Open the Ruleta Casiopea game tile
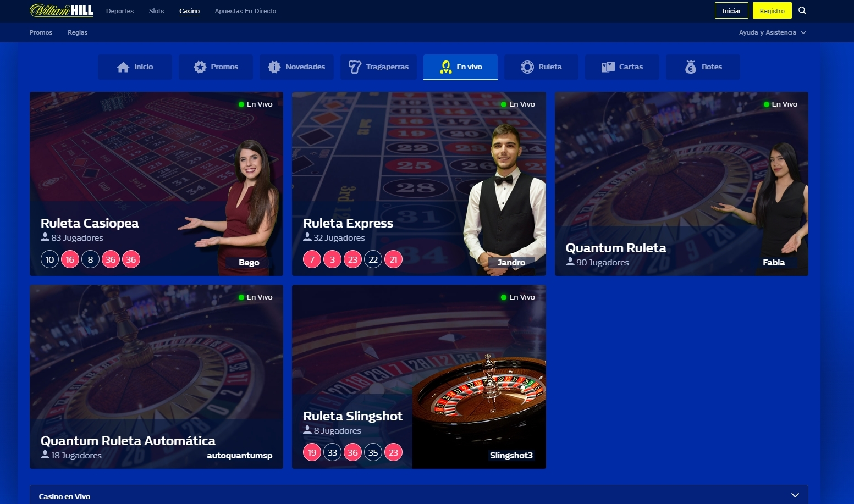The height and width of the screenshot is (504, 854). (x=156, y=184)
